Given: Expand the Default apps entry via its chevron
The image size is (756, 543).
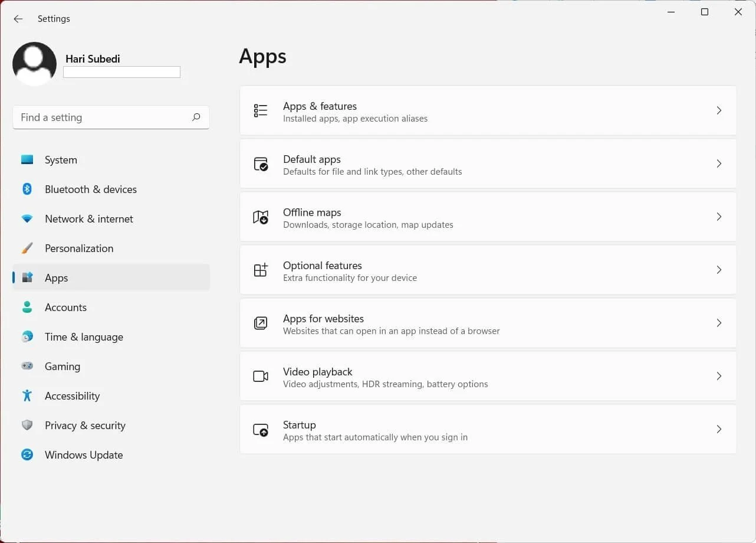Looking at the screenshot, I should tap(719, 163).
